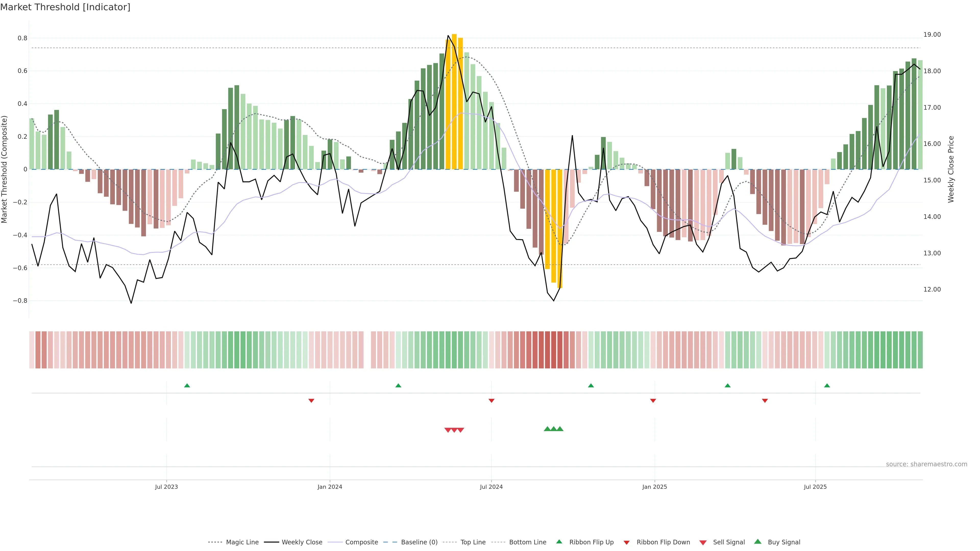This screenshot has width=980, height=551.
Task: Click the Buy Signal legend entry
Action: [784, 542]
